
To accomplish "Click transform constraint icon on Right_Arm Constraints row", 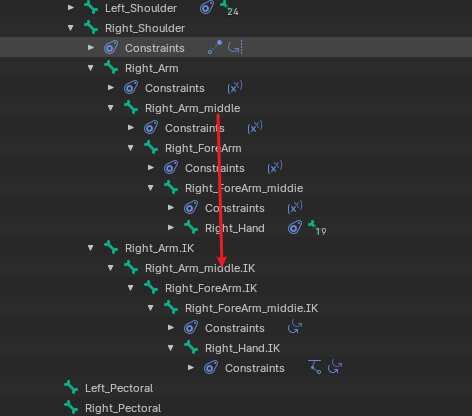I will [x=235, y=88].
